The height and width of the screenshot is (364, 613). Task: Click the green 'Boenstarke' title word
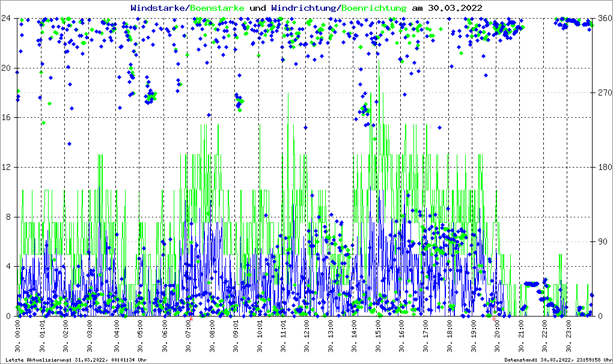pyautogui.click(x=217, y=8)
